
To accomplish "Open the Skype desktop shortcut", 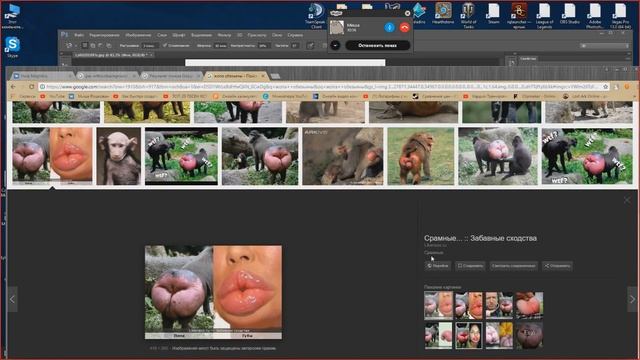I will (x=12, y=47).
